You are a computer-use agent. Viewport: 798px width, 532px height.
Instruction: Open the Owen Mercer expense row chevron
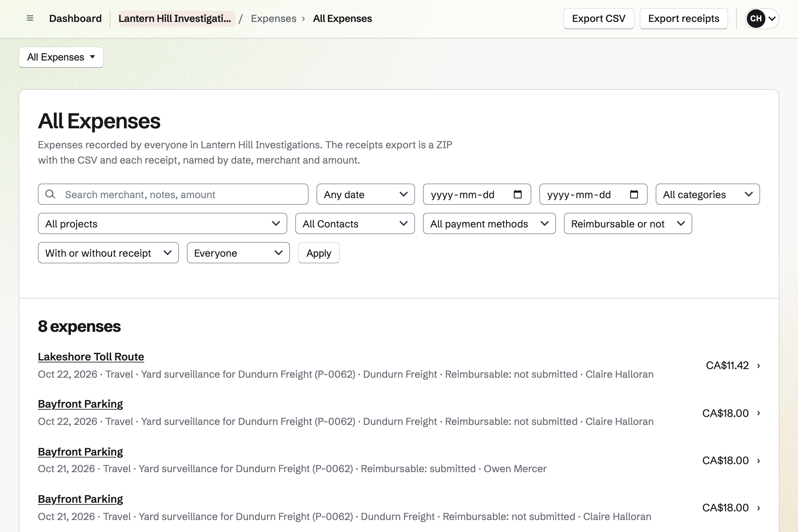pos(759,461)
